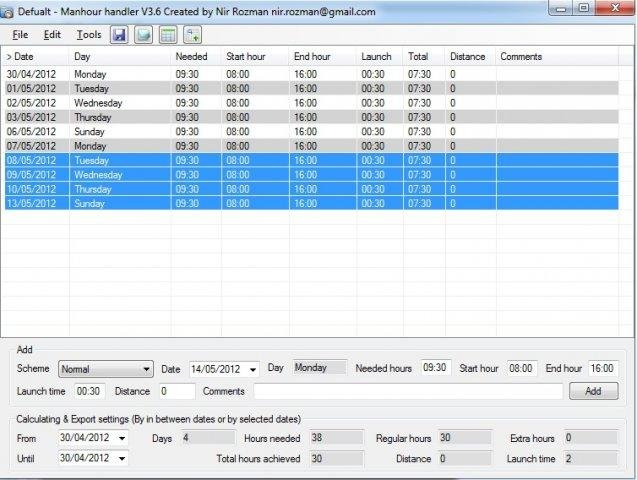Open the Add section Date picker dropdown arrow

(253, 370)
